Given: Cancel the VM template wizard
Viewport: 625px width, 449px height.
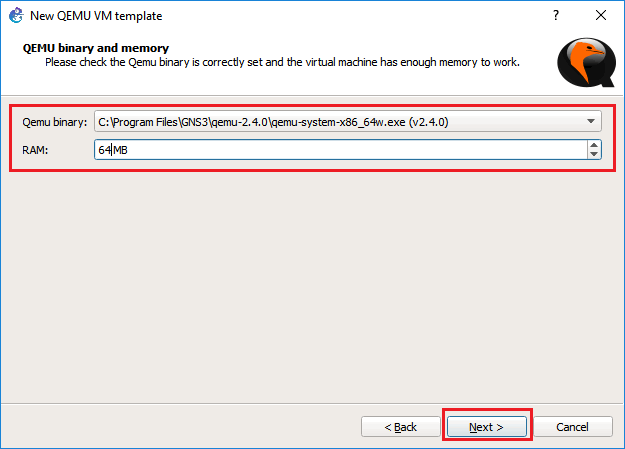Looking at the screenshot, I should coord(572,427).
